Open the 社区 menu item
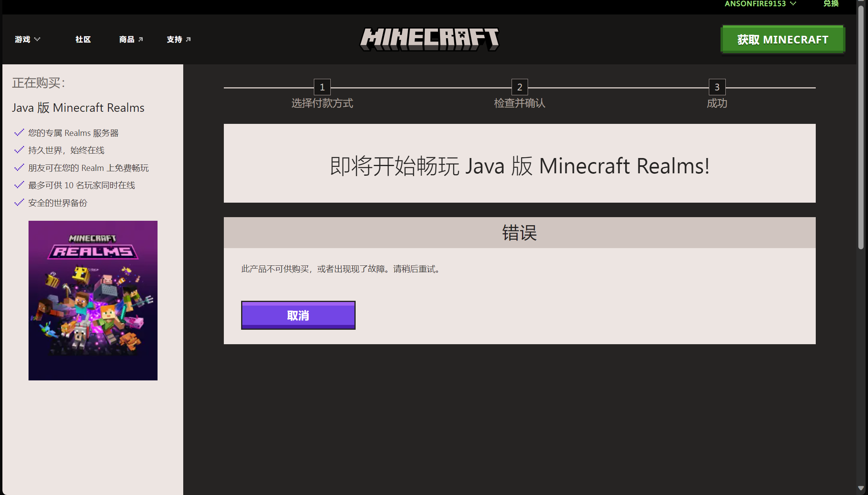The image size is (868, 495). tap(83, 39)
